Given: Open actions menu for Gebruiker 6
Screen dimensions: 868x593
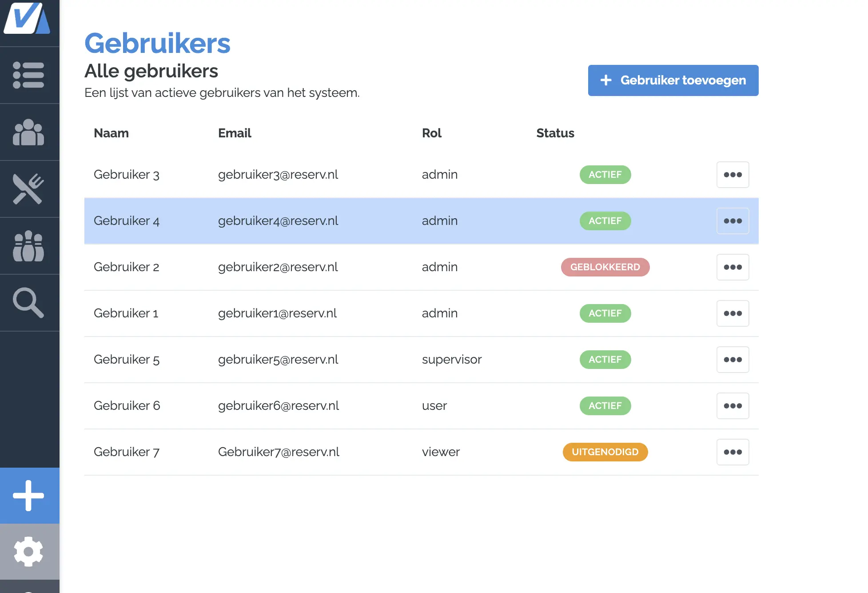Looking at the screenshot, I should coord(733,406).
